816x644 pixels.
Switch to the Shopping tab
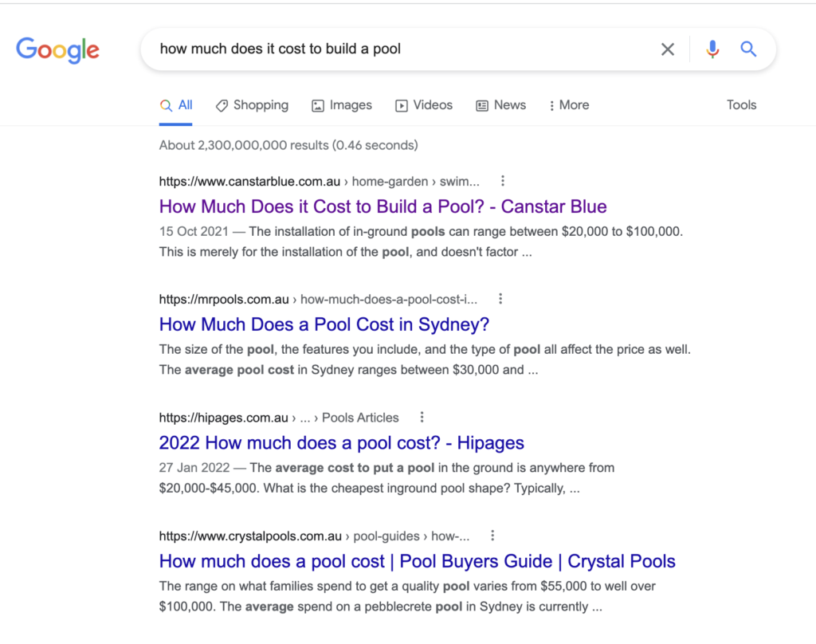coord(252,105)
